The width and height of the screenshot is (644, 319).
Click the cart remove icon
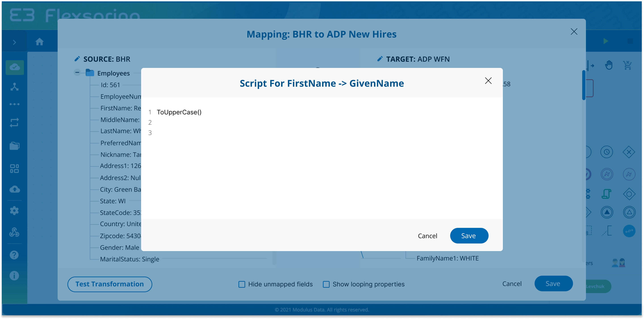coord(627,65)
